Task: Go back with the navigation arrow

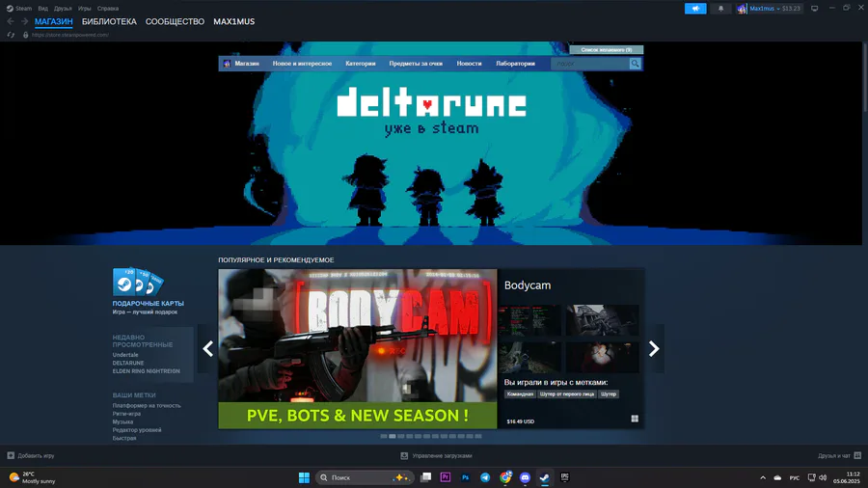Action: click(11, 21)
